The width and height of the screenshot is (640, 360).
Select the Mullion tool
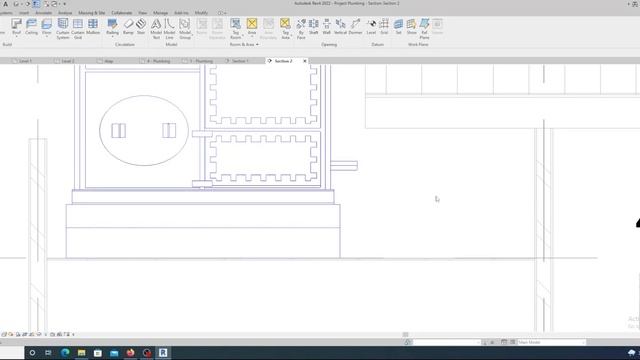coord(93,28)
